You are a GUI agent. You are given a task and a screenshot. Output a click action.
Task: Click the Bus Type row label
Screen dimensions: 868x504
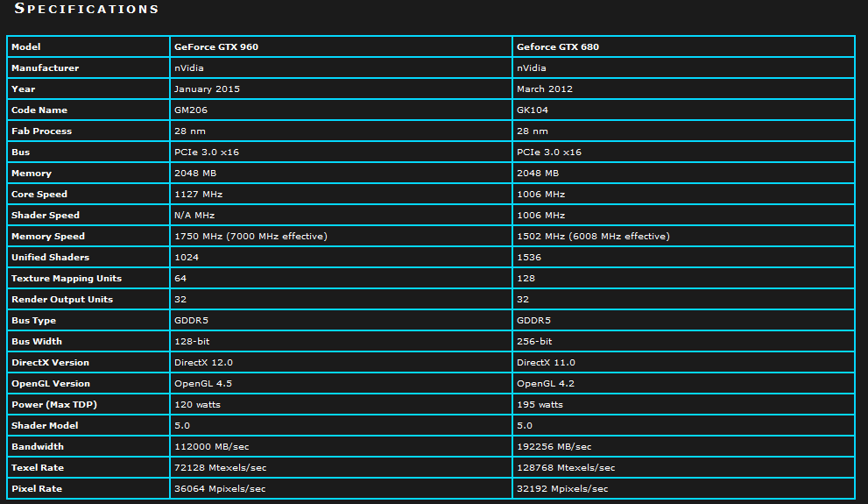coord(34,321)
